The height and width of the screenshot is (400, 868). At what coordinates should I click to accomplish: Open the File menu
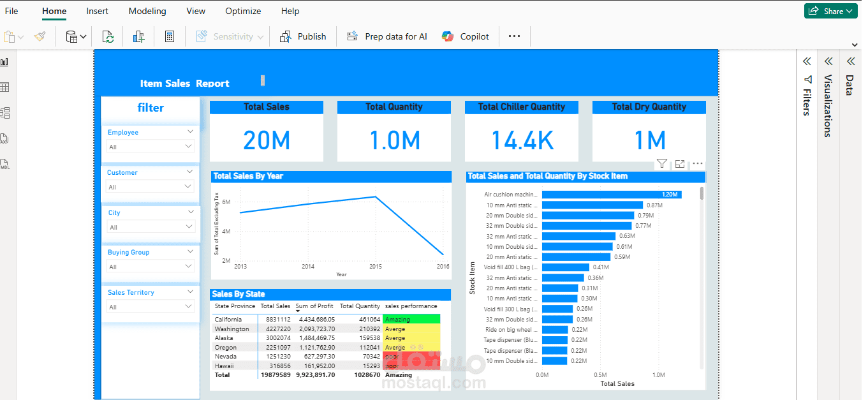pos(11,11)
